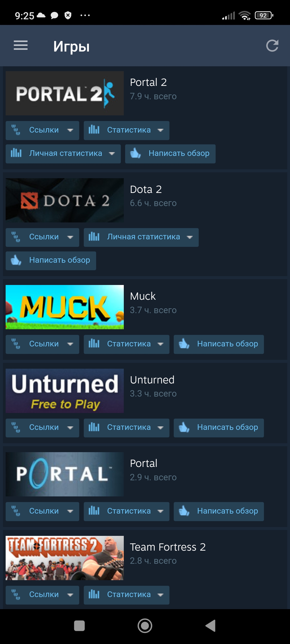Open the Muck game banner image

point(65,307)
